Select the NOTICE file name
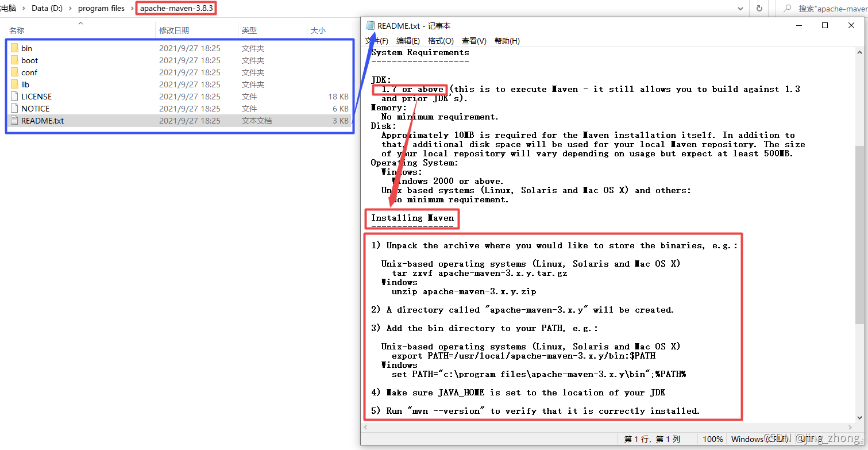Image resolution: width=868 pixels, height=450 pixels. (36, 109)
